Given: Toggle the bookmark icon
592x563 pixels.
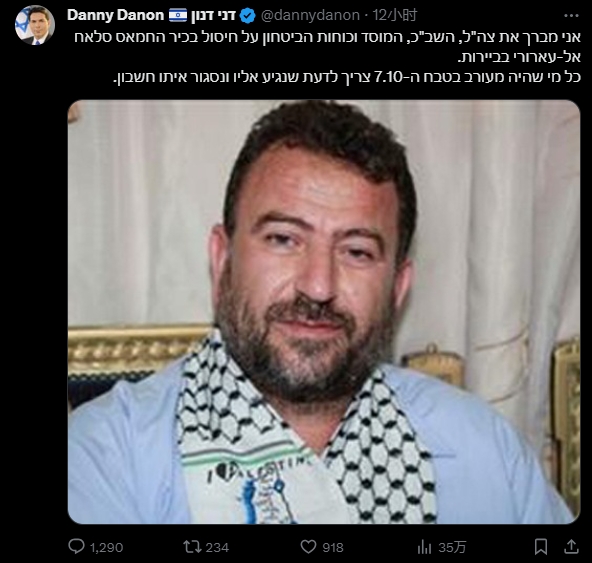Looking at the screenshot, I should tap(541, 547).
